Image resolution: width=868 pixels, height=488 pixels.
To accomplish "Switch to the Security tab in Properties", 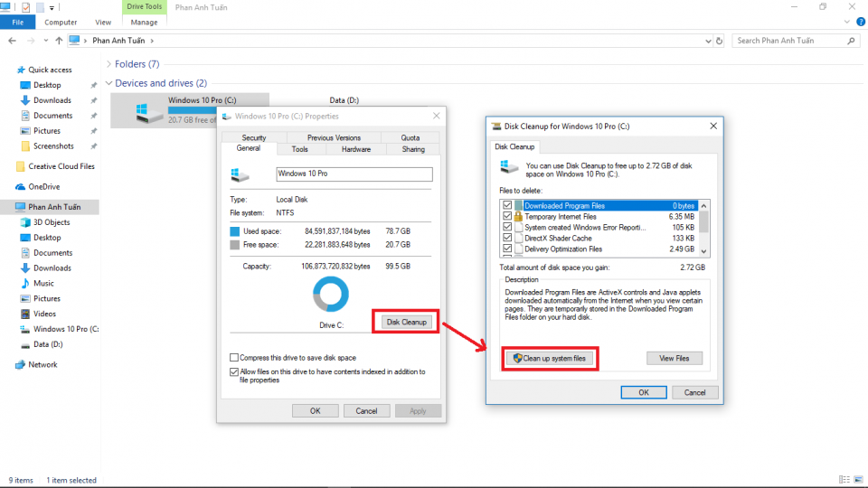I will (253, 137).
